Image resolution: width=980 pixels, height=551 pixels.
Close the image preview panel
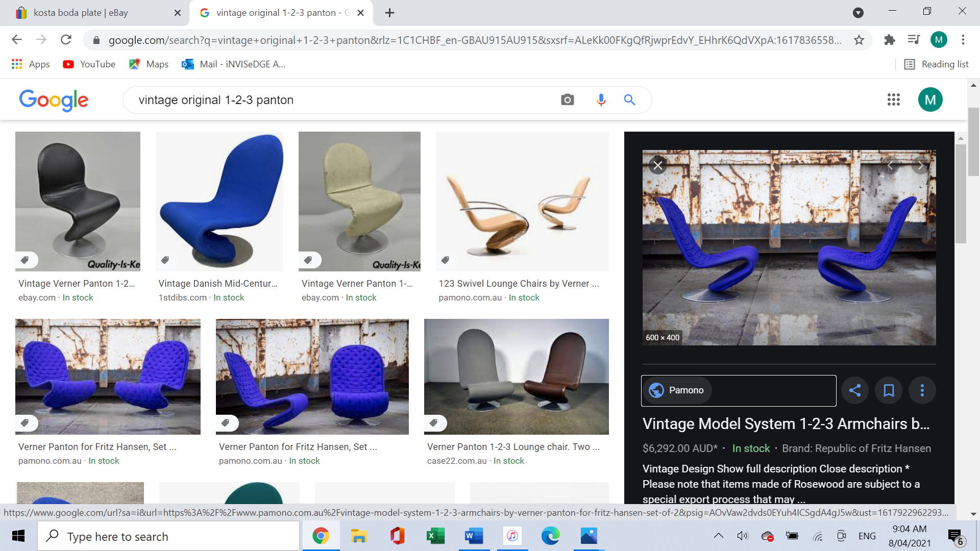click(x=658, y=165)
